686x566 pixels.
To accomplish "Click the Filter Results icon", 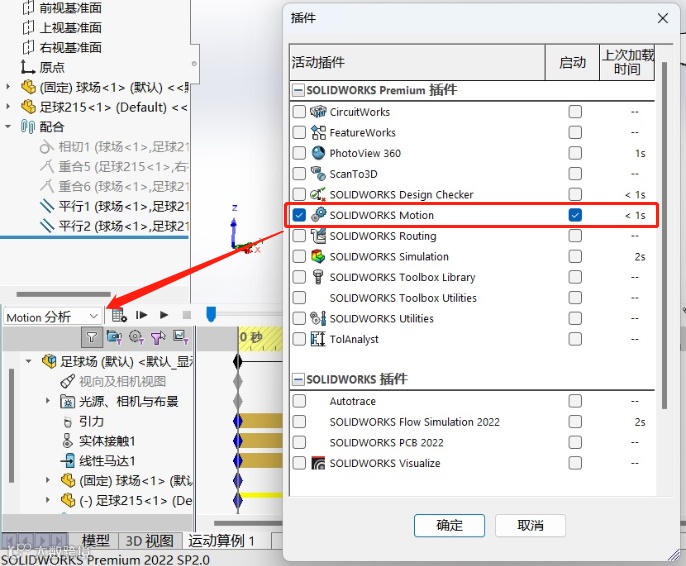I will pos(180,337).
